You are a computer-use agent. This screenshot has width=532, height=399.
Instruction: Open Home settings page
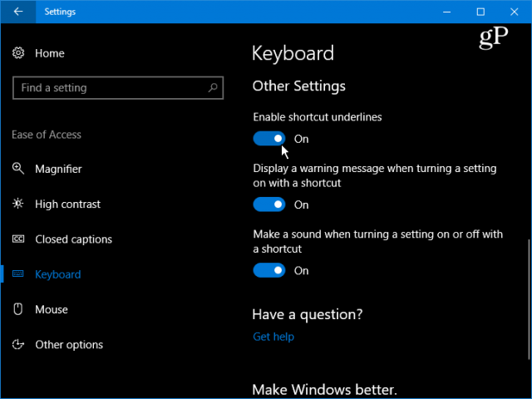point(50,53)
